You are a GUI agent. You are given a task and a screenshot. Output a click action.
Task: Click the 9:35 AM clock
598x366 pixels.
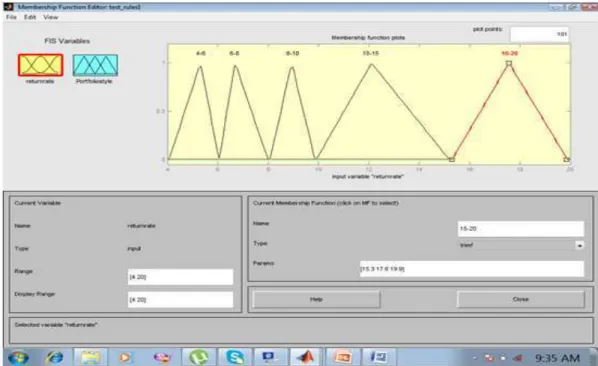[x=557, y=358]
